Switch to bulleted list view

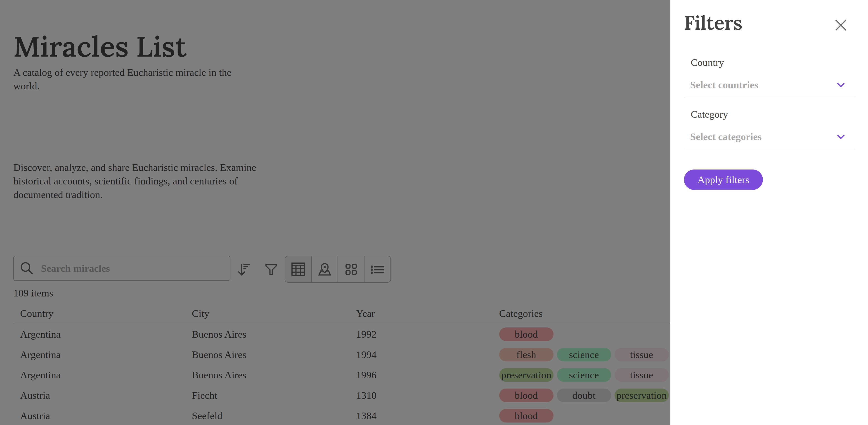pos(377,269)
